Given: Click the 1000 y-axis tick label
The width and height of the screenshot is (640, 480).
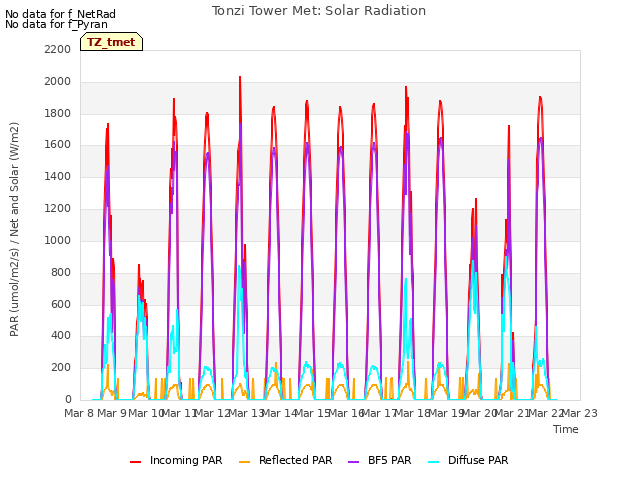Looking at the screenshot, I should coord(58,240).
